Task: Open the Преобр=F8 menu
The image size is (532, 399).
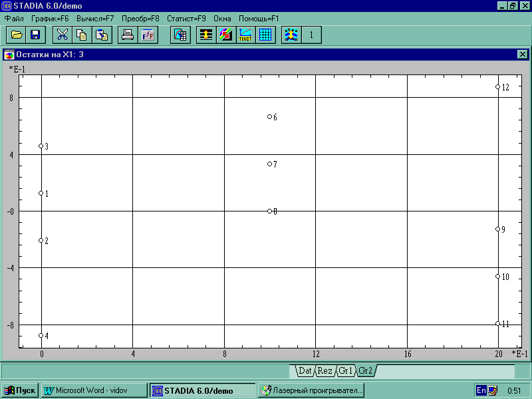Action: (x=140, y=19)
